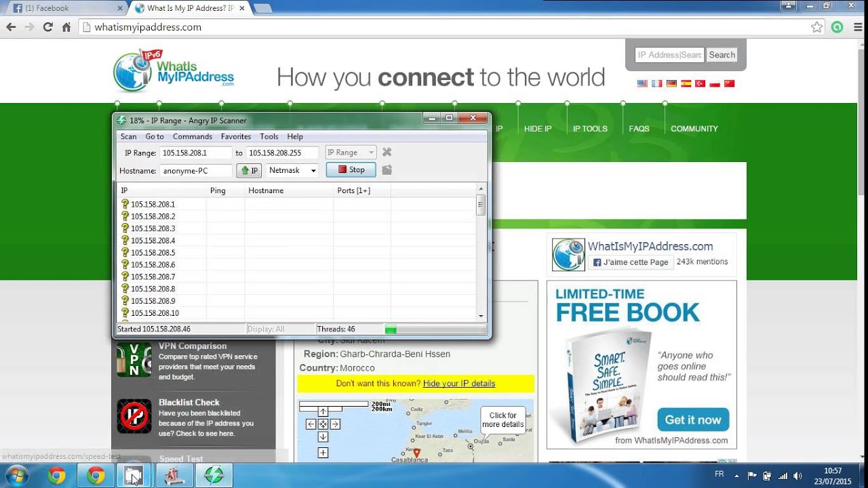Open Go to menu
Image resolution: width=868 pixels, height=488 pixels.
[155, 136]
